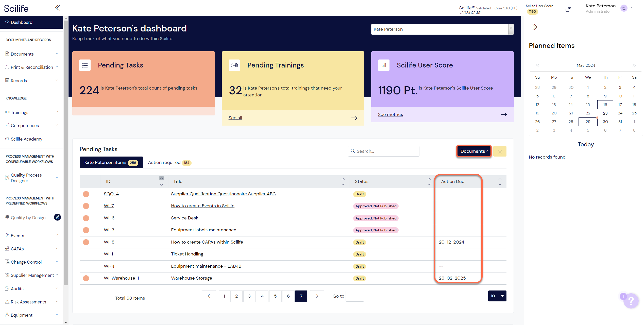The width and height of the screenshot is (644, 325).
Task: Click the Go to page input box
Action: [x=355, y=296]
